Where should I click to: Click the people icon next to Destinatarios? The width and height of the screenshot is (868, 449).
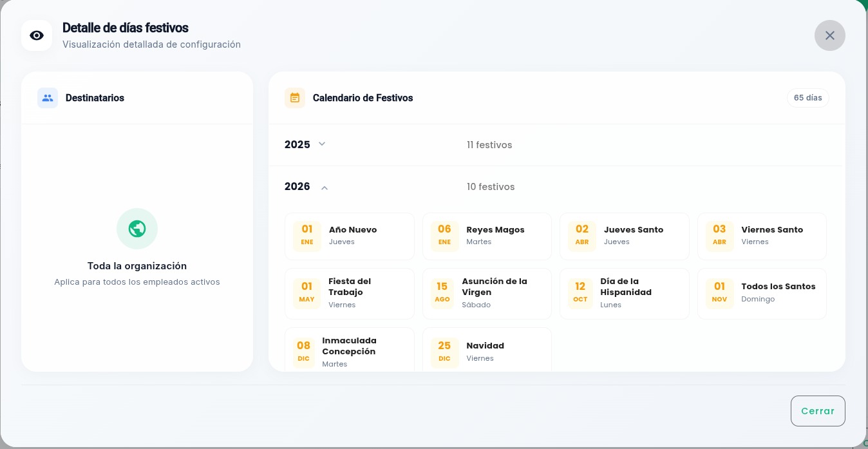pyautogui.click(x=47, y=97)
